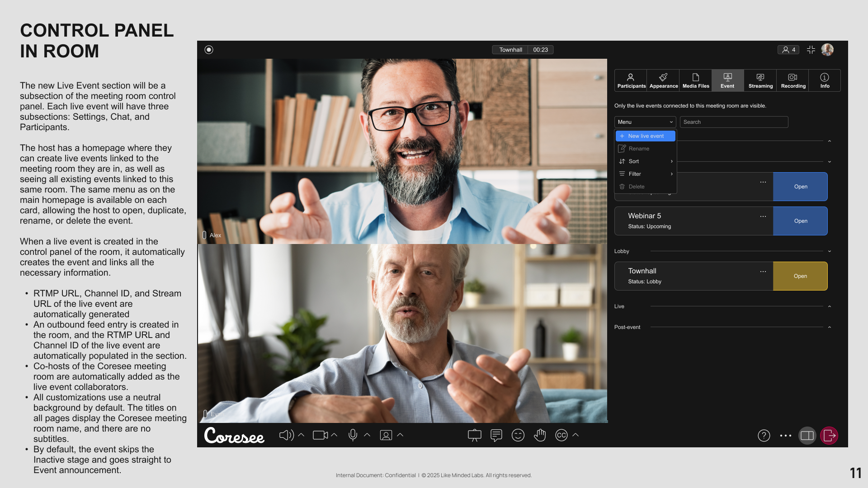Open the Menu dropdown
868x488 pixels.
[645, 122]
